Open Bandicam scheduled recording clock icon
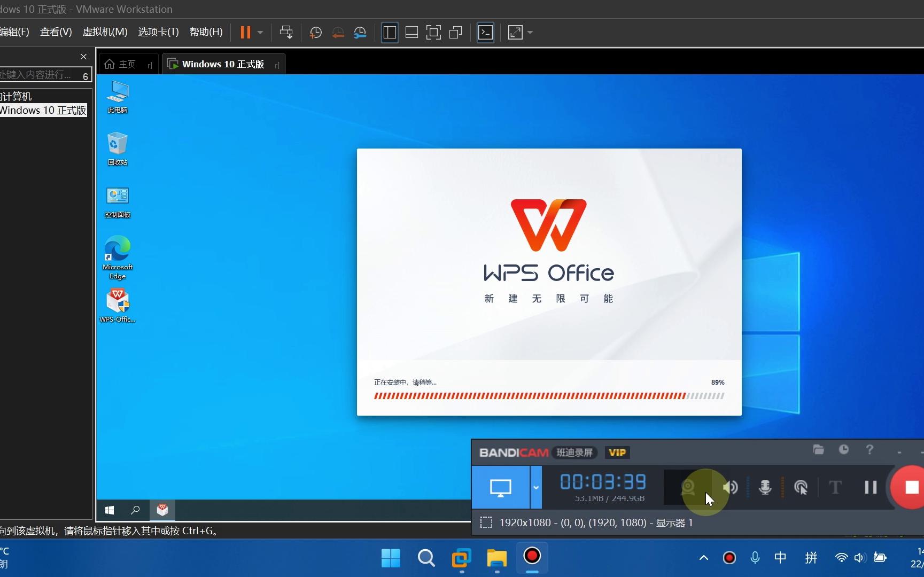Viewport: 924px width, 577px height. pyautogui.click(x=844, y=450)
